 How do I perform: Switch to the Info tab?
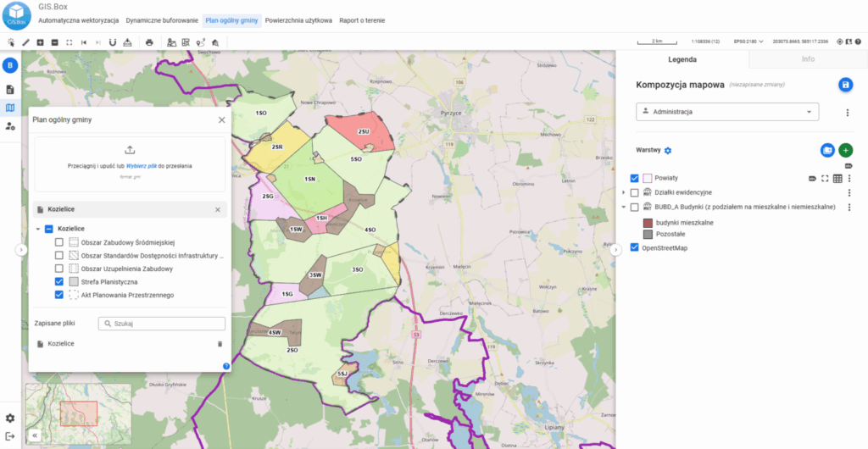tap(807, 60)
